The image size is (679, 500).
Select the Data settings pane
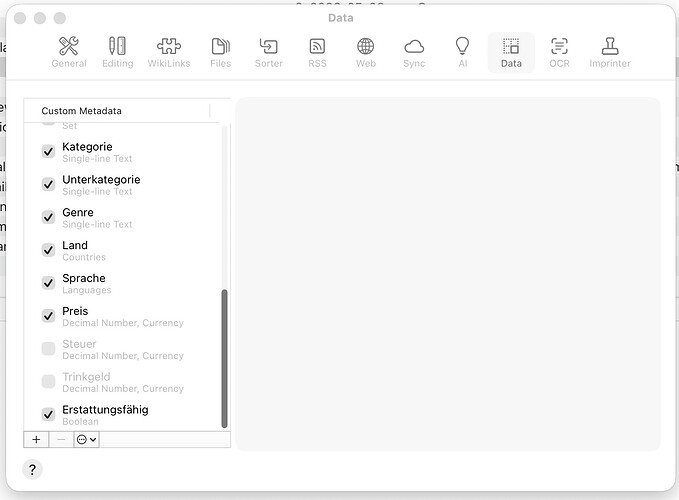511,52
